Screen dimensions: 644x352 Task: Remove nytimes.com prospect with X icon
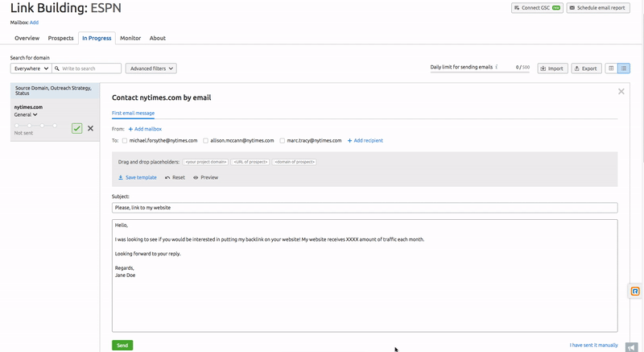pos(90,129)
